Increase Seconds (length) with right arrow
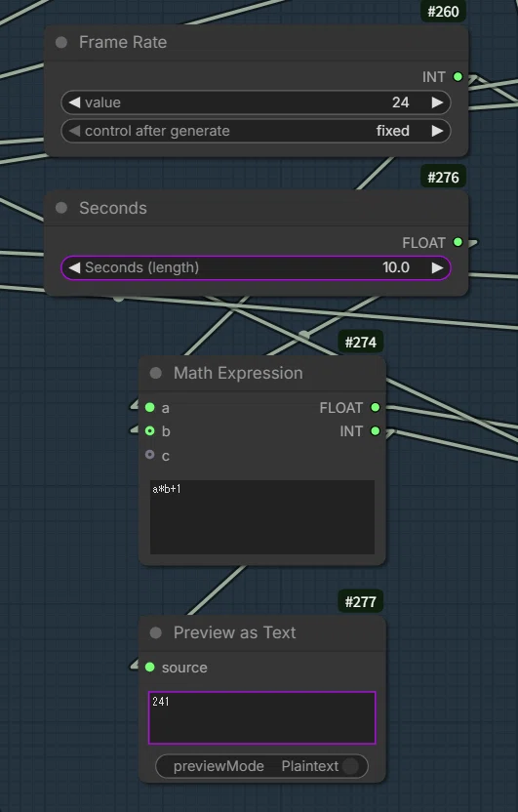The height and width of the screenshot is (812, 518). pos(438,267)
